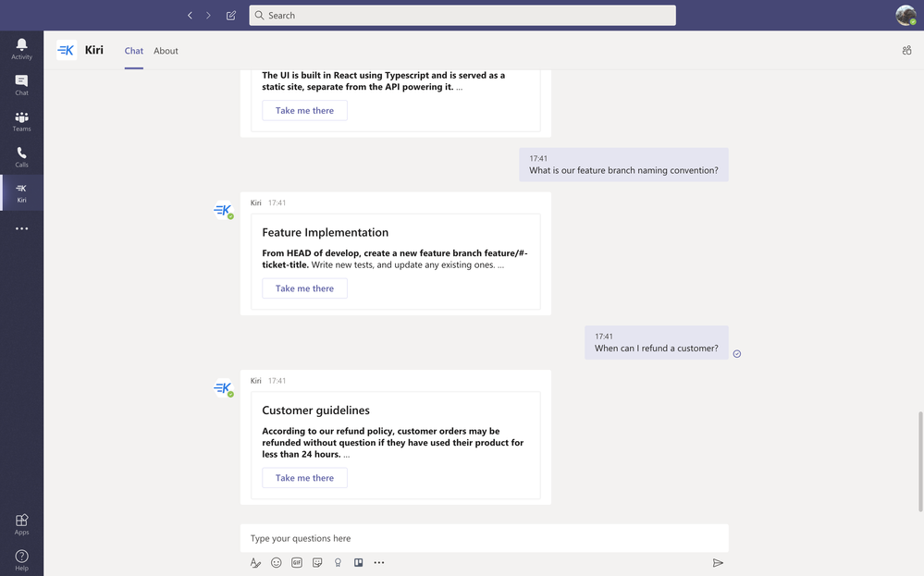Click the sent-status check icon beside the refund message
The image size is (924, 576).
[736, 354]
